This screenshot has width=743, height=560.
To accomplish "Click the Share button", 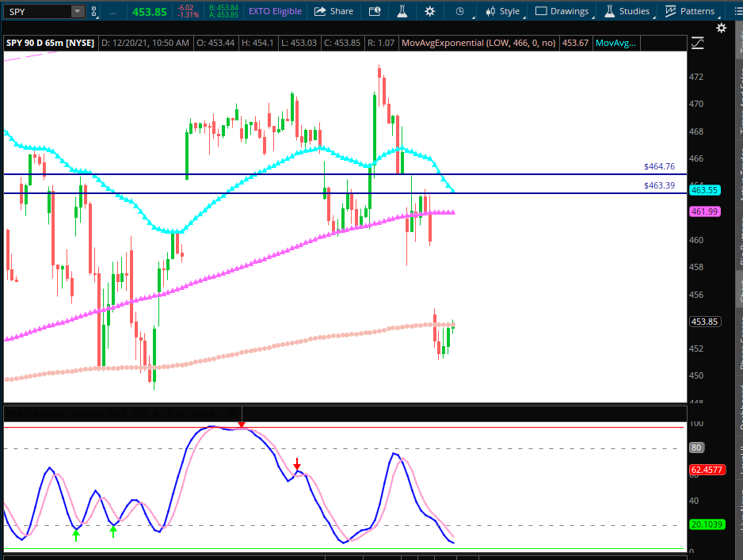I will 333,11.
